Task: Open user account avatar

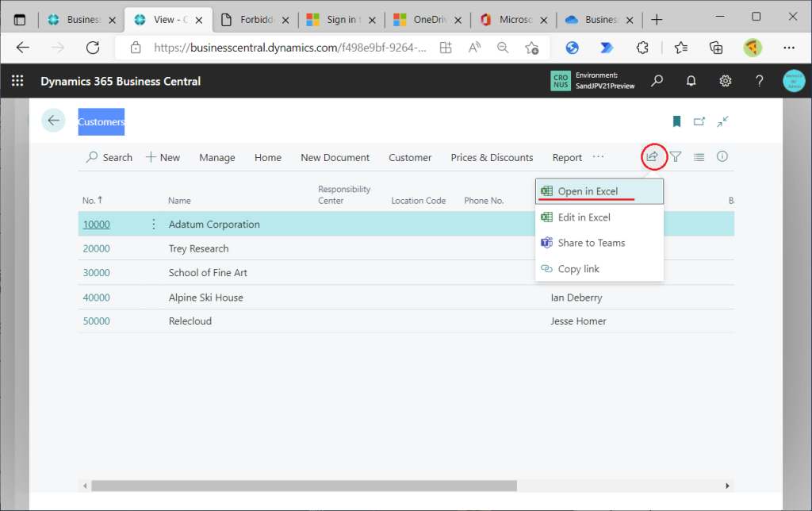Action: coord(793,81)
